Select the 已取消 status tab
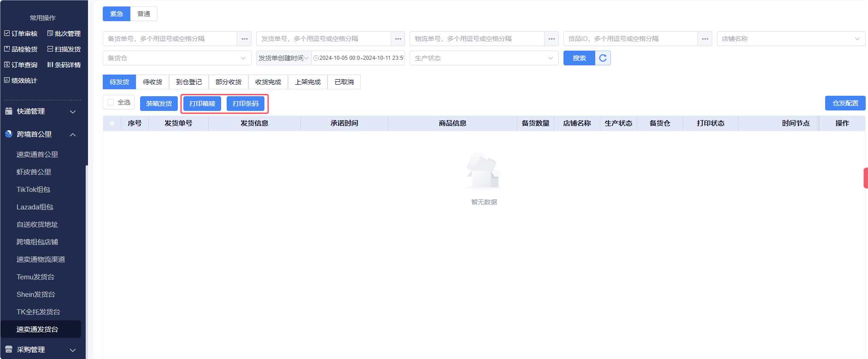This screenshot has width=868, height=359. pos(344,82)
